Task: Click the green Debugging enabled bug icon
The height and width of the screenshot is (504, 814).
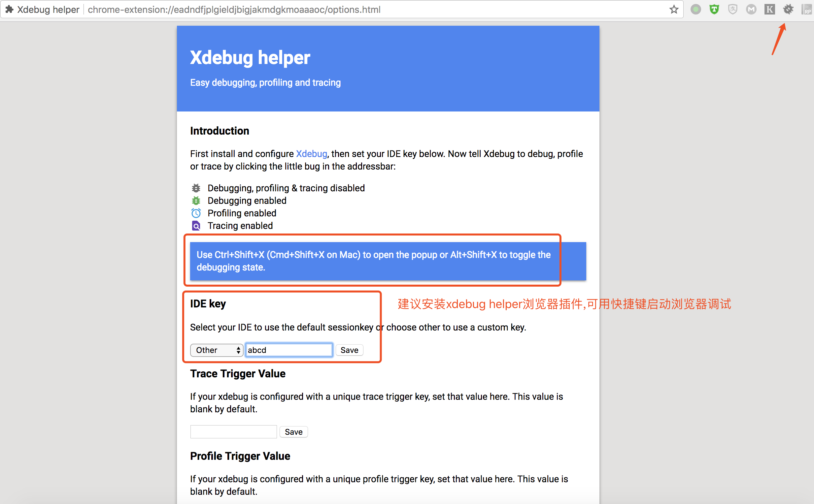Action: [x=196, y=200]
